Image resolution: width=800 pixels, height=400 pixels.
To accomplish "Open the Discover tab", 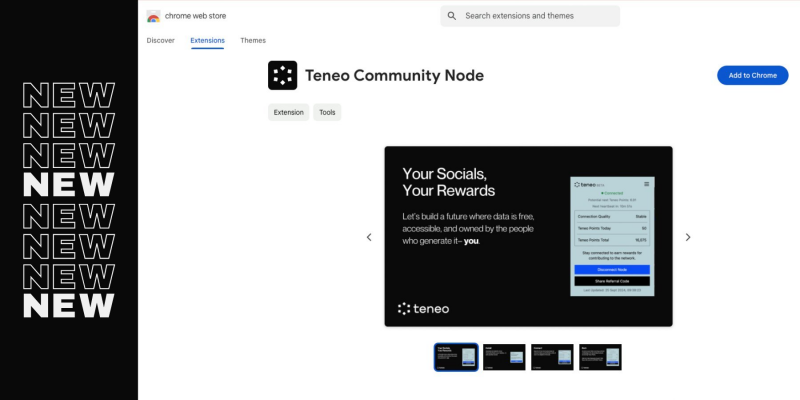I will [x=160, y=40].
